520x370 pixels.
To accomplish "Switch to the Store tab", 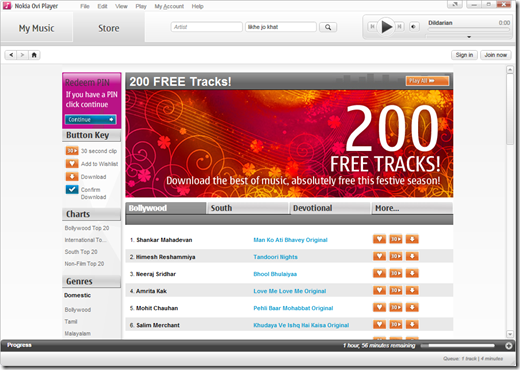I will (109, 28).
